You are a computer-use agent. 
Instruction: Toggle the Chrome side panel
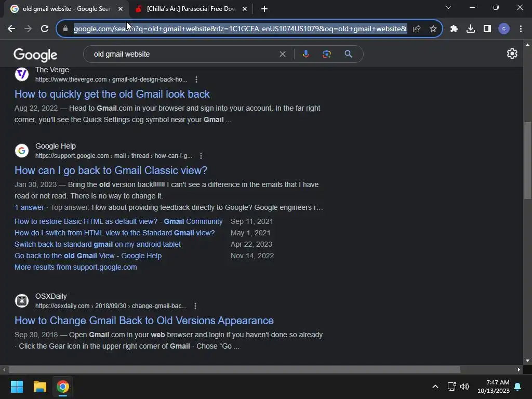(487, 29)
